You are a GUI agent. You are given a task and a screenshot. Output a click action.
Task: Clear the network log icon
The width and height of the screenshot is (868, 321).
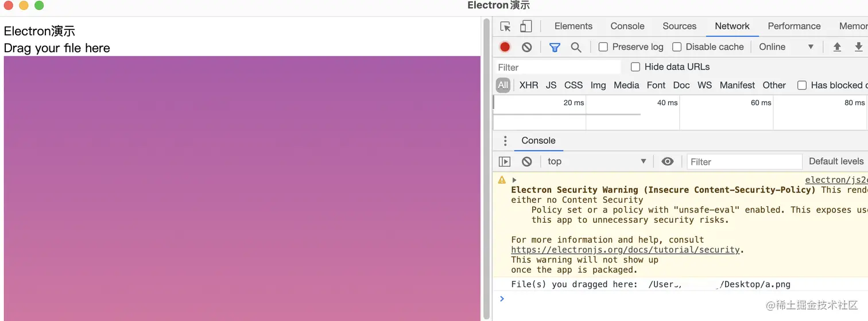click(x=527, y=47)
